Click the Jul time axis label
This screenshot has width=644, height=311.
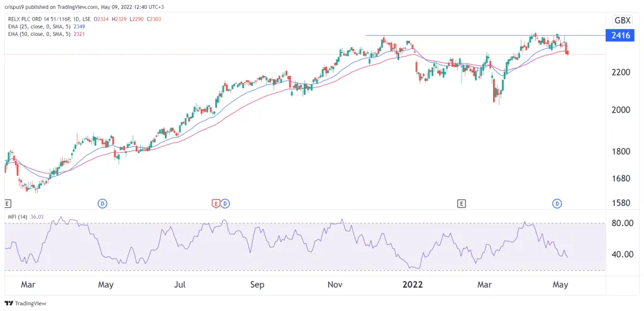coord(181,285)
